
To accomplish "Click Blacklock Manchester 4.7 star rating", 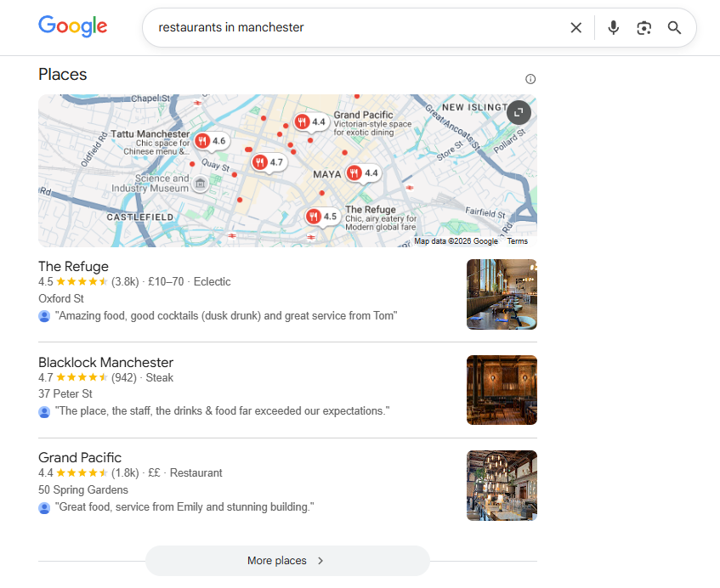I will click(73, 377).
